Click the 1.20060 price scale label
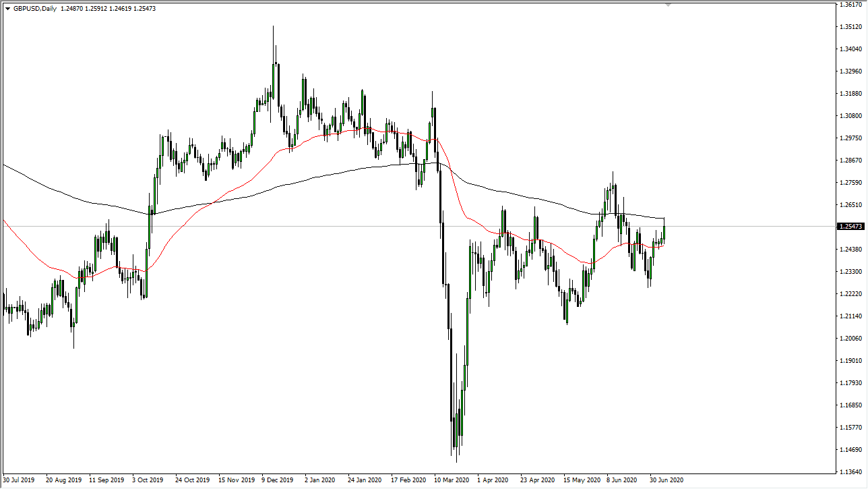The image size is (868, 489). [851, 339]
